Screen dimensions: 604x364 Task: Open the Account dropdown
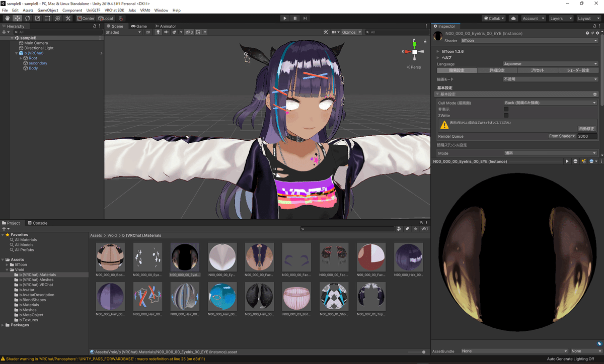[x=533, y=18]
